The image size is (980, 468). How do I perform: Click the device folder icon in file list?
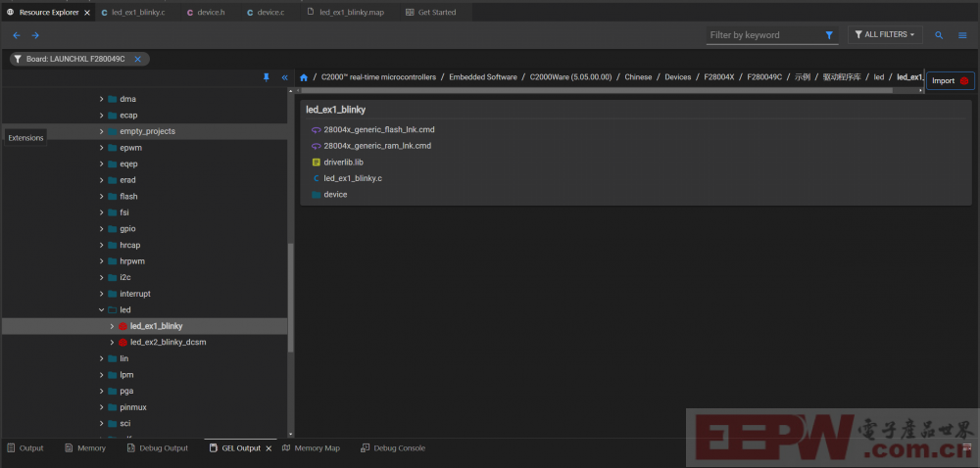[x=316, y=195]
